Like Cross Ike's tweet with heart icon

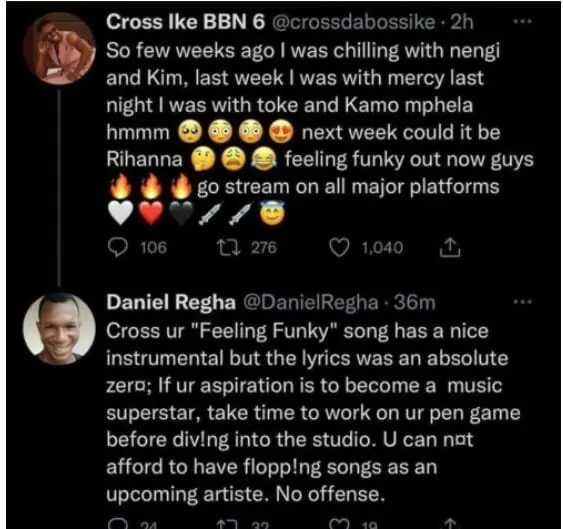tap(339, 248)
